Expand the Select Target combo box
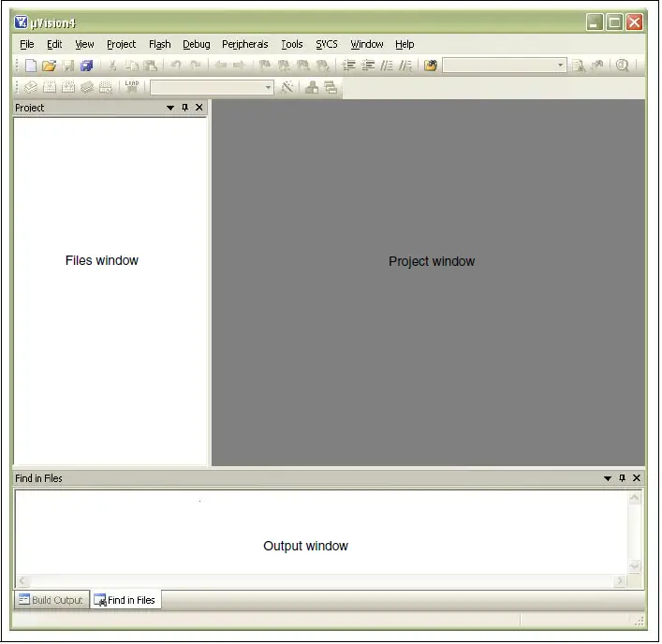This screenshot has width=662, height=644. coord(269,88)
